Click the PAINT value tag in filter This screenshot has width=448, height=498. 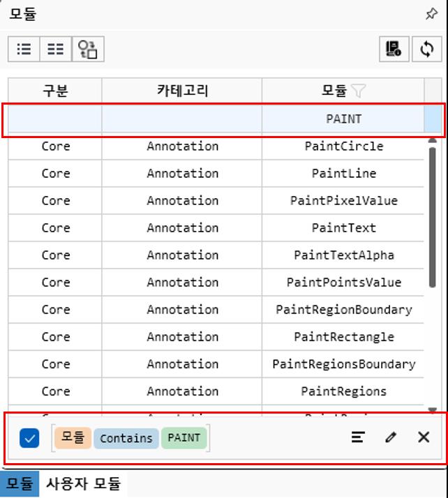(184, 438)
